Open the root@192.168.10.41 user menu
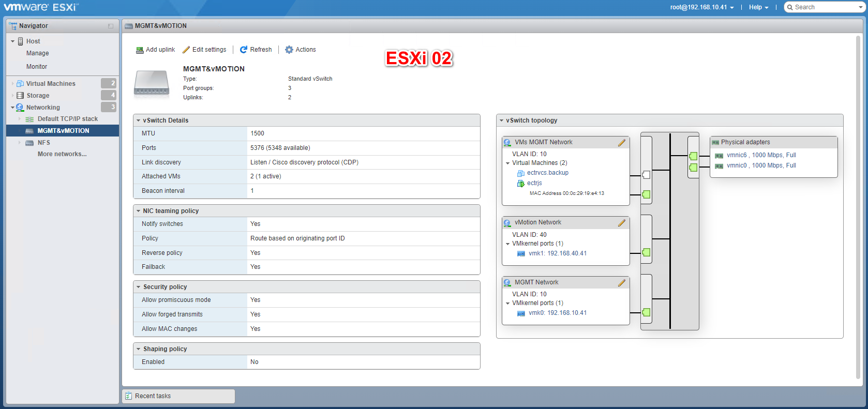 click(702, 7)
